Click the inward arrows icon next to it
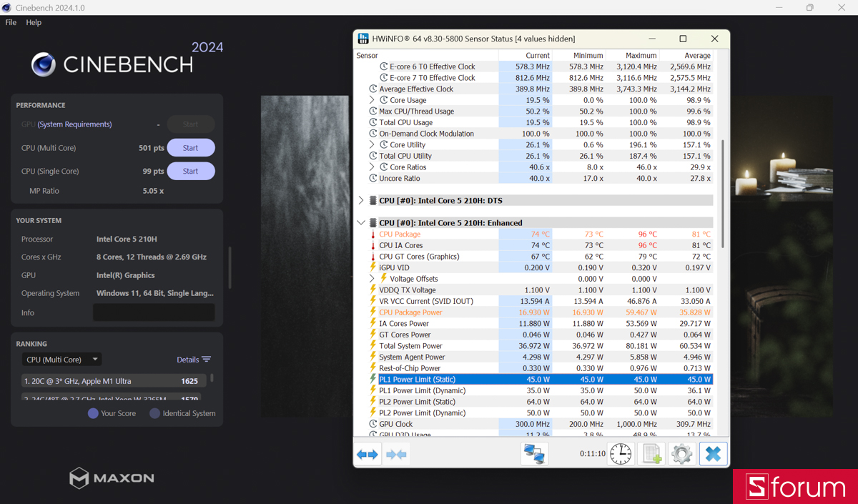This screenshot has height=504, width=858. [x=396, y=453]
